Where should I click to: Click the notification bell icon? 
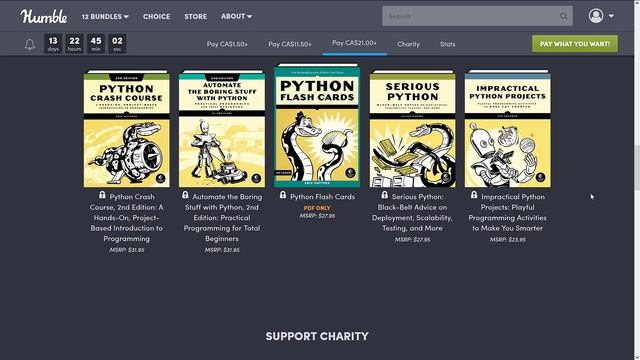point(30,44)
